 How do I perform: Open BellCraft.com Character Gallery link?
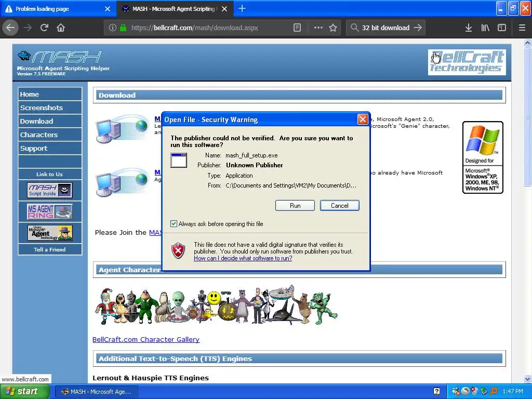tap(146, 339)
